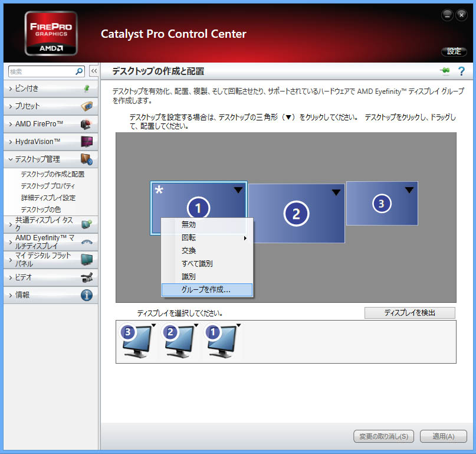Click the 適用(A) apply button
This screenshot has width=476, height=454.
[443, 436]
